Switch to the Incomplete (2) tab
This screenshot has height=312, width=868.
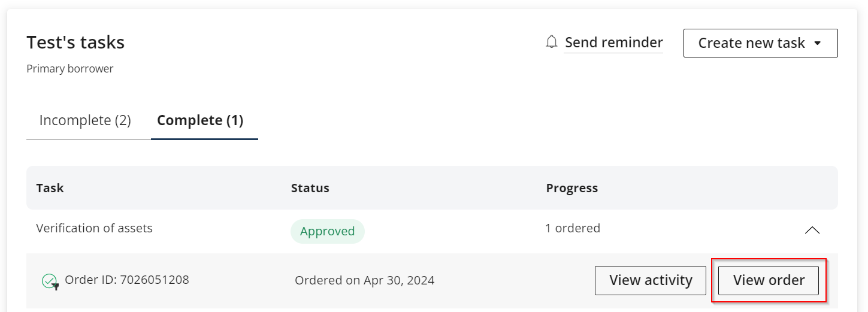coord(85,120)
